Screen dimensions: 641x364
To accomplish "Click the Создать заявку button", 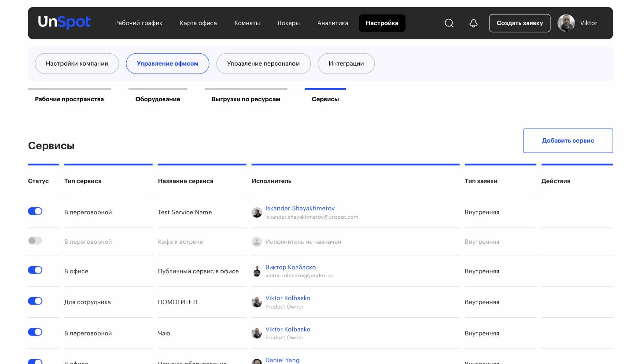I will 520,23.
